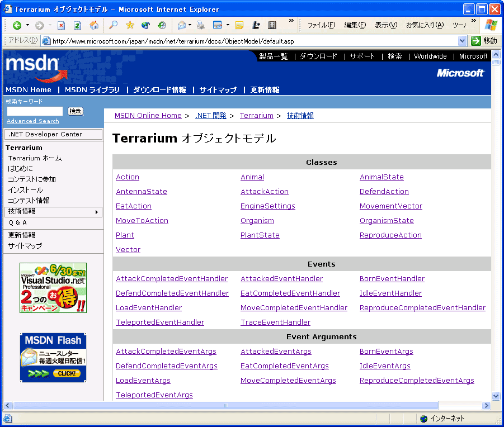Viewport: 504px width, 427px height.
Task: Click the Edit page toolbar icon
Action: point(218,25)
